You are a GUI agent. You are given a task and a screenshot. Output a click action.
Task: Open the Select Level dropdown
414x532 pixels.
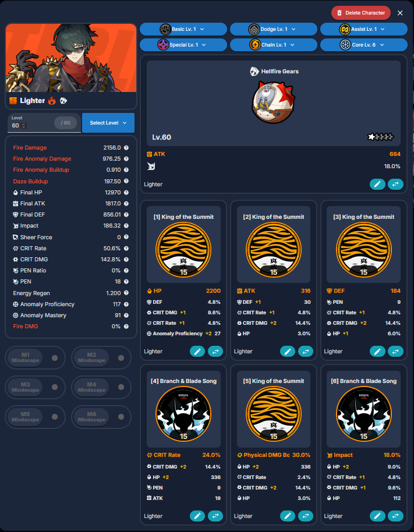pyautogui.click(x=108, y=123)
